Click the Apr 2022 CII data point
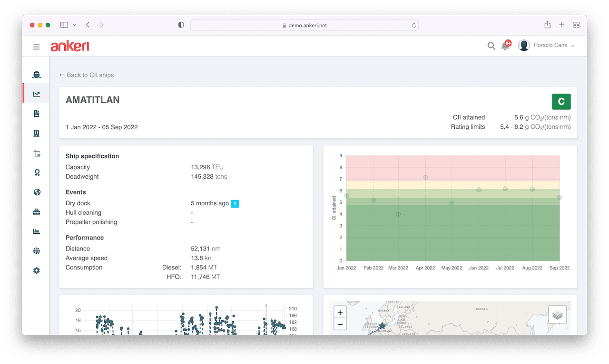This screenshot has width=609, height=364. 425,178
